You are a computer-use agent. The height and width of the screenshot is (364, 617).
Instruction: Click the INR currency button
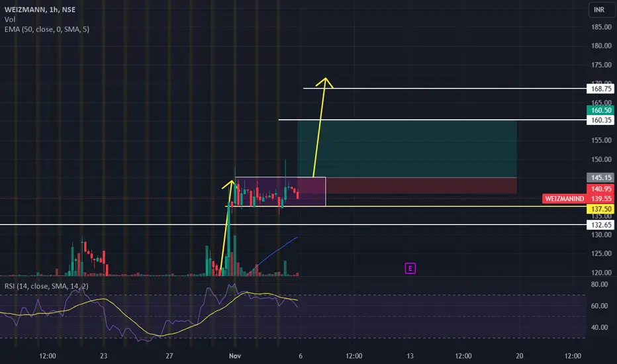[601, 9]
